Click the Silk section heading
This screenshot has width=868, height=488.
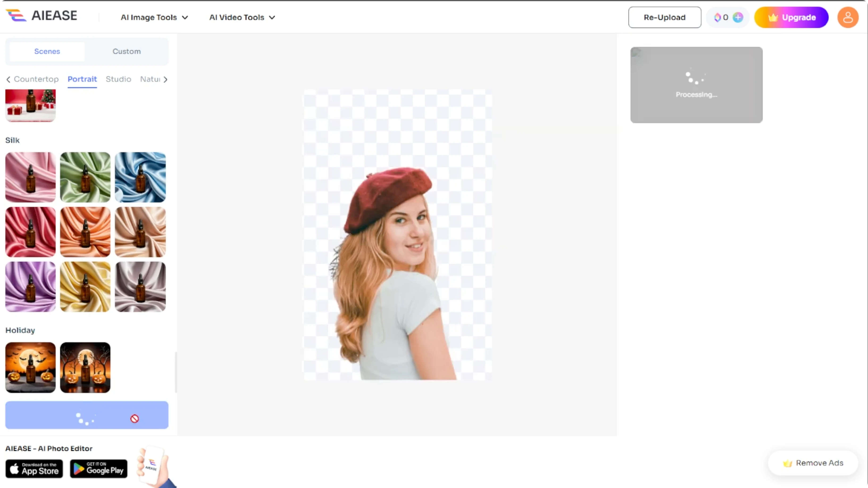tap(13, 141)
